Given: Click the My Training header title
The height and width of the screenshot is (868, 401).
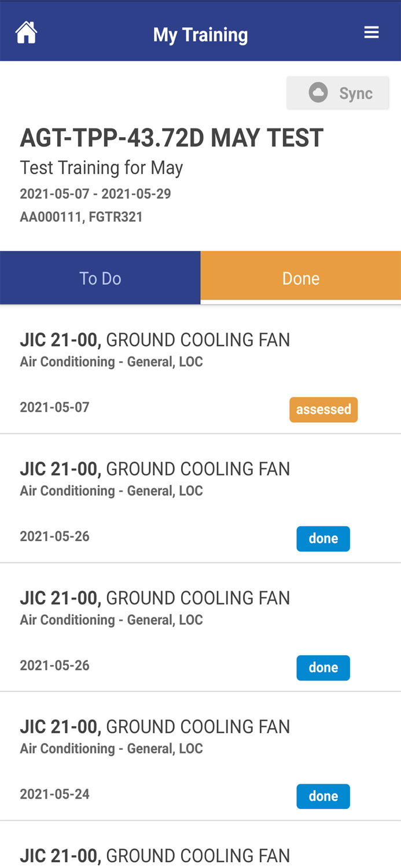Looking at the screenshot, I should [200, 35].
